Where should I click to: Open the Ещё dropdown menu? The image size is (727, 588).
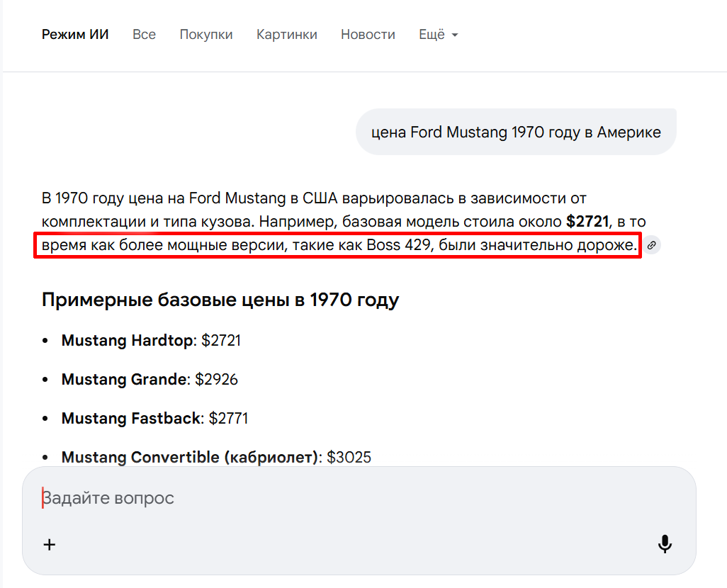point(438,35)
